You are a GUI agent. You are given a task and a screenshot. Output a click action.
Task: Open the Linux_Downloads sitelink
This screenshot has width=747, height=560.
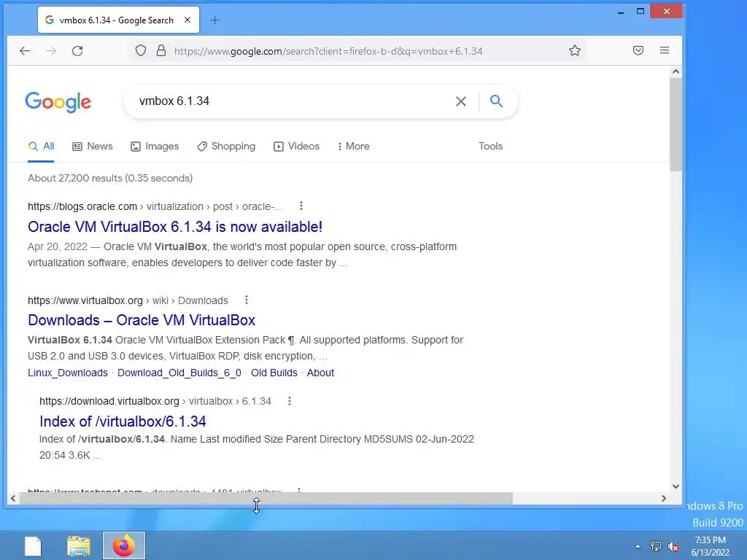point(68,373)
